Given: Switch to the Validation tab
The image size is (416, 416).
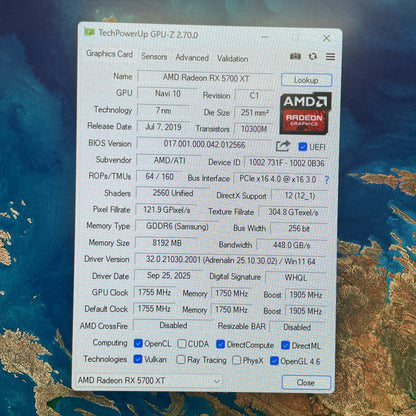Looking at the screenshot, I should tap(233, 59).
